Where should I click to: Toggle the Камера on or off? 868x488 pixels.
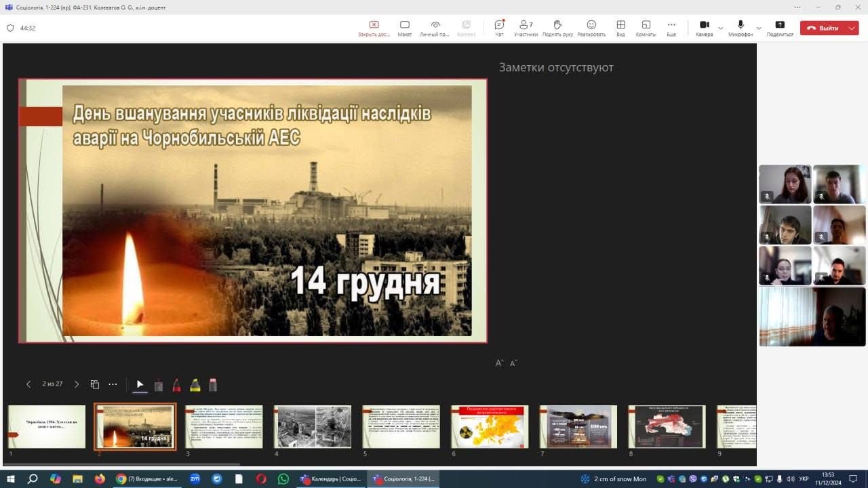click(x=704, y=28)
